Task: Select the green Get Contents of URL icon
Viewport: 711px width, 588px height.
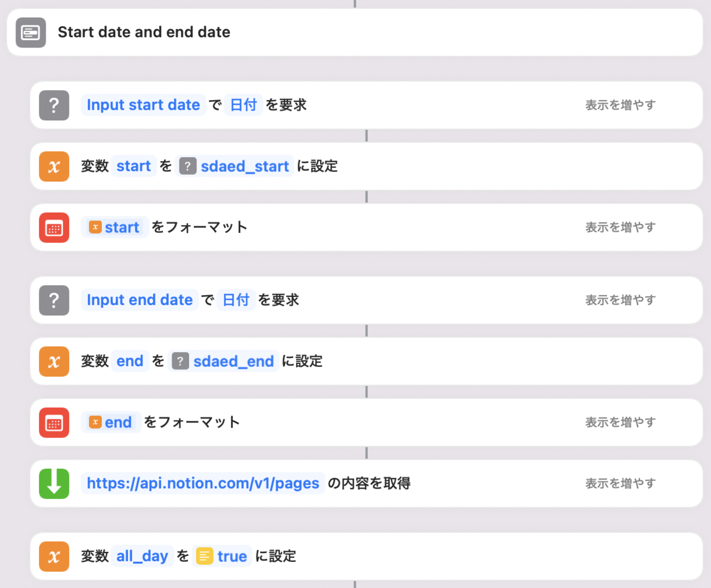Action: (x=54, y=483)
